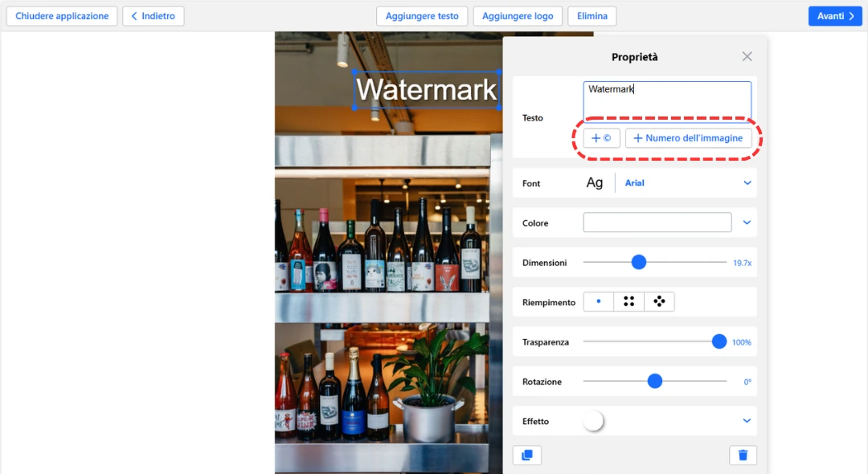Add Numero dell'immagine to text
Screen dimensions: 868x474
[x=689, y=138]
